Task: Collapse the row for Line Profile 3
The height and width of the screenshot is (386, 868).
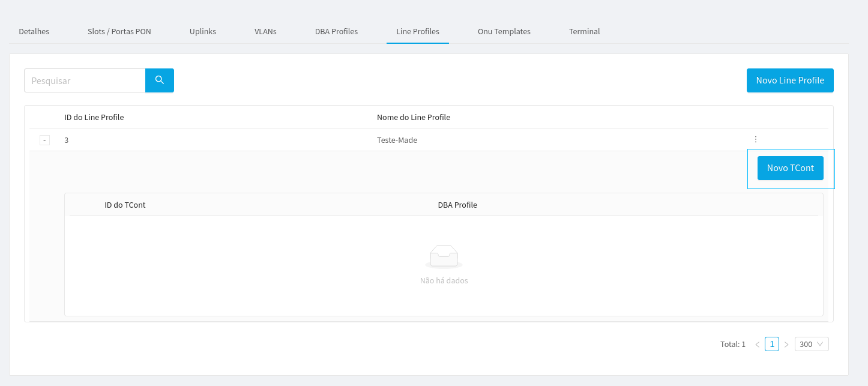Action: click(x=44, y=140)
